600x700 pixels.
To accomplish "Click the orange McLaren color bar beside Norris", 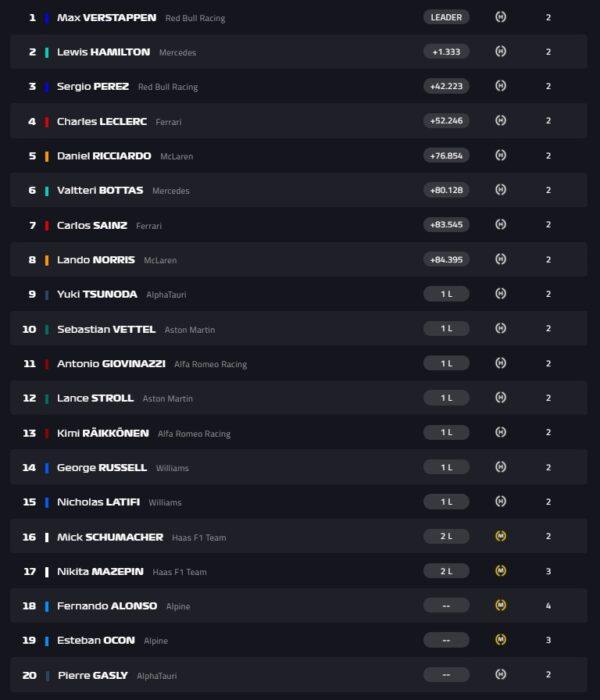I will [x=47, y=260].
